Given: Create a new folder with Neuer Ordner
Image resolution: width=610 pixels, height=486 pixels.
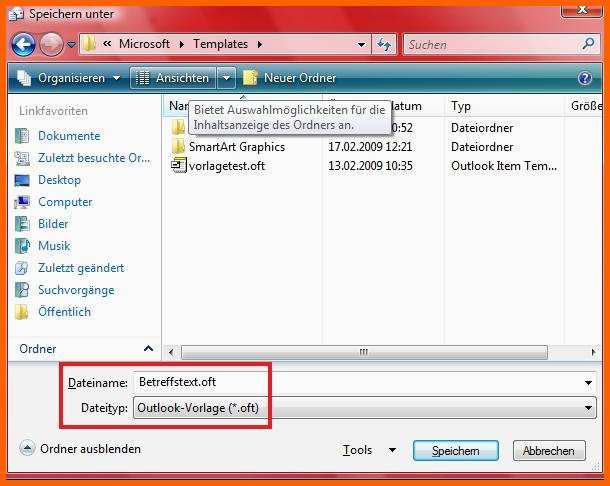Looking at the screenshot, I should click(290, 78).
